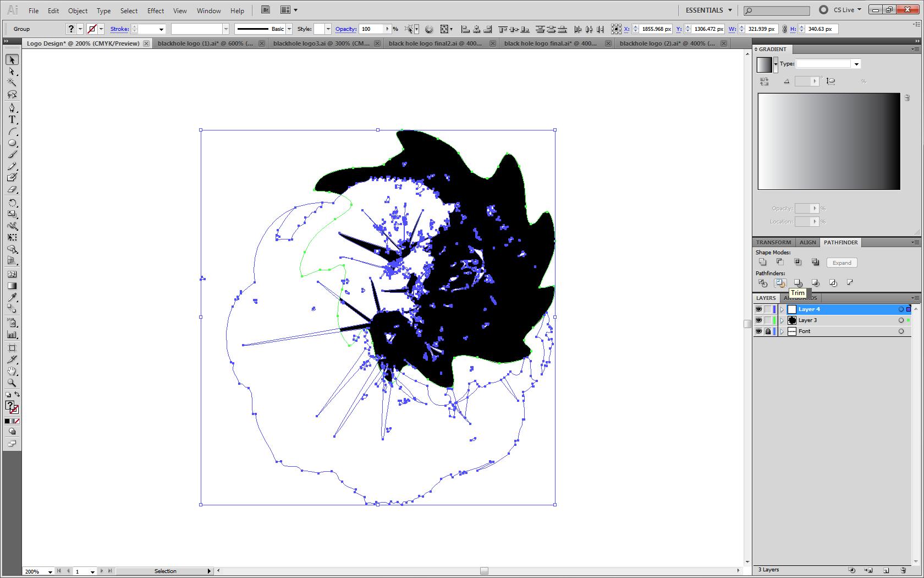Select the Rotate tool
The height and width of the screenshot is (578, 924).
(12, 203)
